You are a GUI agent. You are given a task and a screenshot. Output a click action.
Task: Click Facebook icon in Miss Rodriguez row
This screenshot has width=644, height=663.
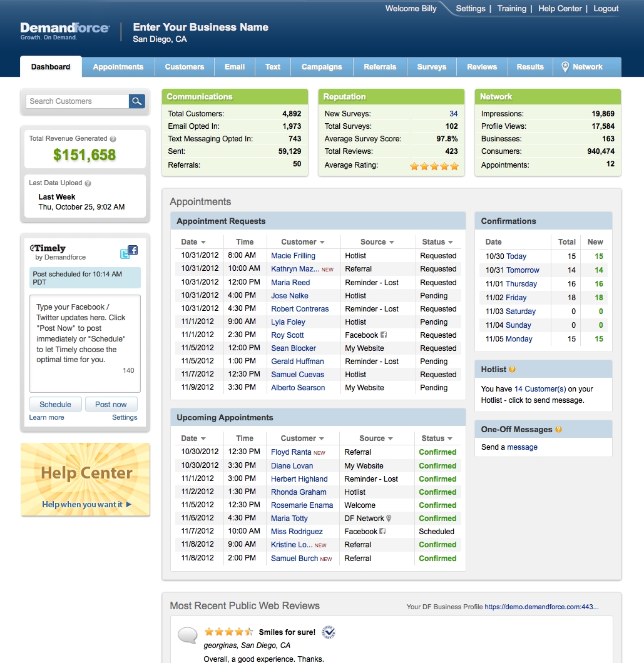pyautogui.click(x=382, y=531)
